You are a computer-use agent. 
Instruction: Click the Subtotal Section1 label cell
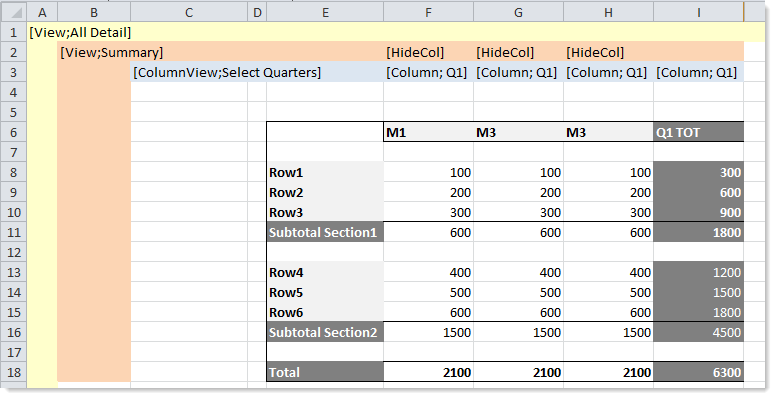[x=325, y=232]
